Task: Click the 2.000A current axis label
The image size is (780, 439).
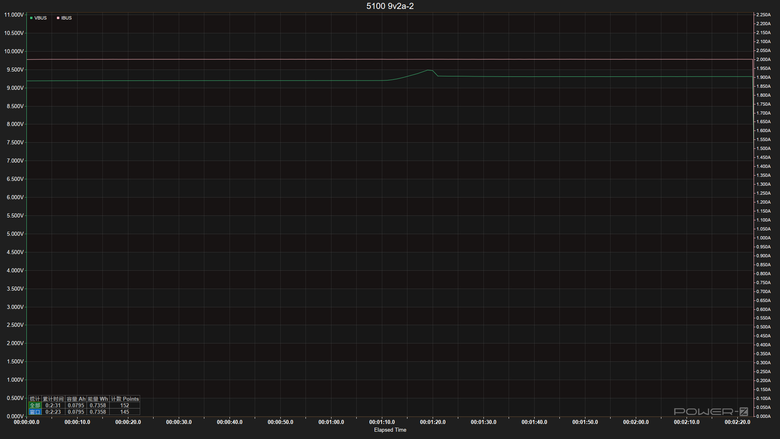Action: [763, 59]
